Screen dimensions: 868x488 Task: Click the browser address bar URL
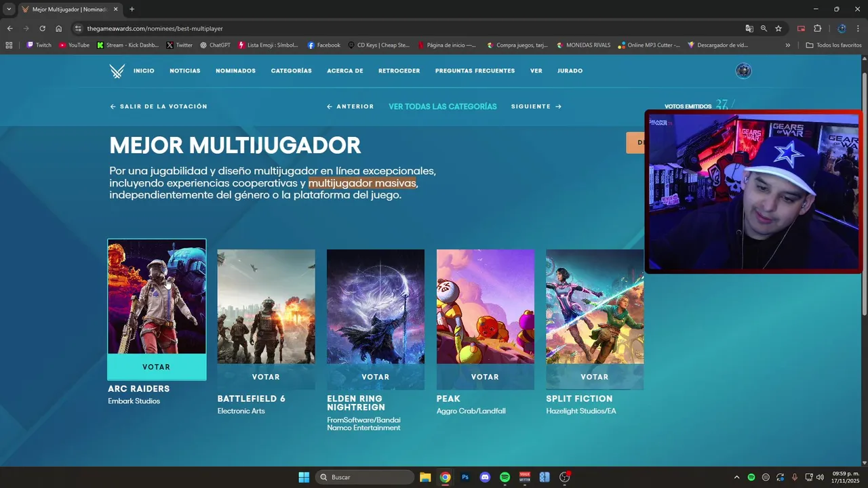(155, 28)
